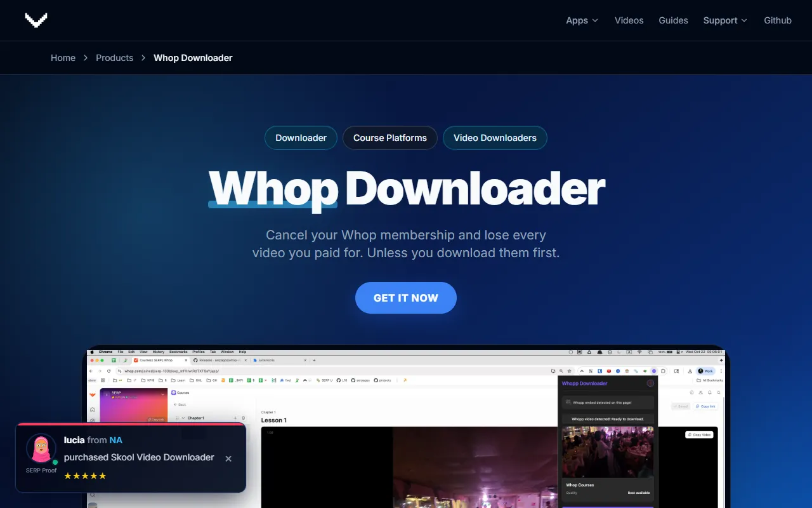Click the purchased Skool Video Downloader text
This screenshot has width=812, height=508.
139,457
